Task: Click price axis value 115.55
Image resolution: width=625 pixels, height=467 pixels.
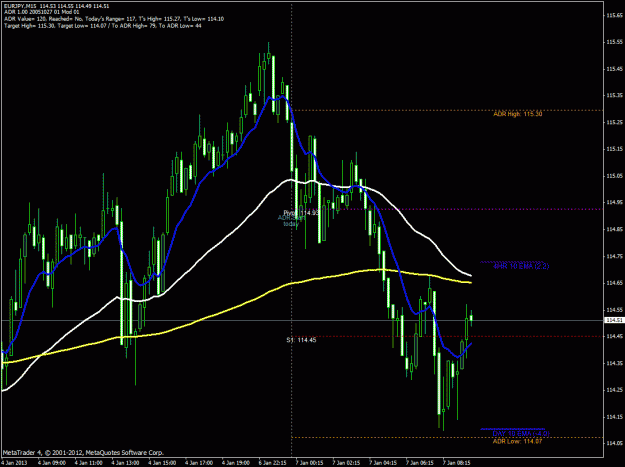Action: (x=614, y=42)
